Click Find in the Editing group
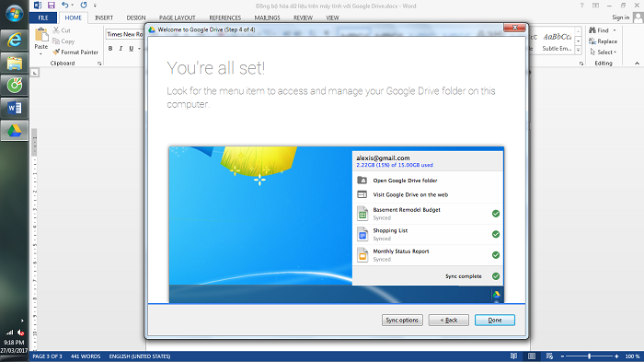 (x=599, y=30)
